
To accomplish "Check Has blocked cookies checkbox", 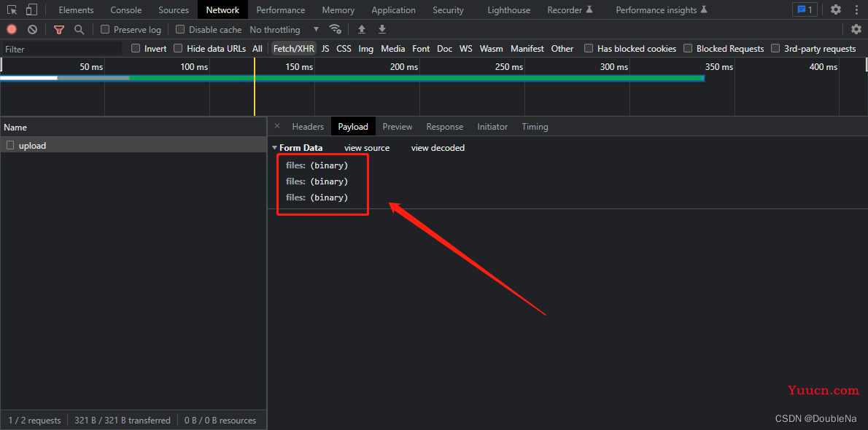I will (589, 48).
